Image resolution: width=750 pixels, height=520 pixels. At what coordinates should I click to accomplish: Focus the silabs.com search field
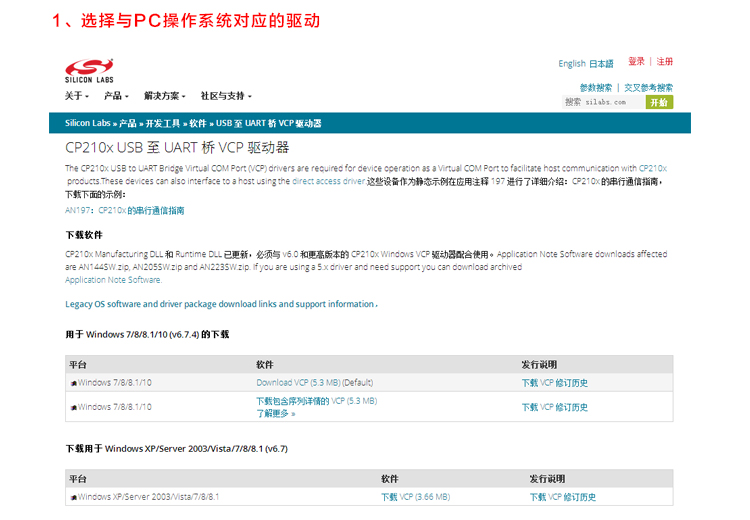click(604, 102)
